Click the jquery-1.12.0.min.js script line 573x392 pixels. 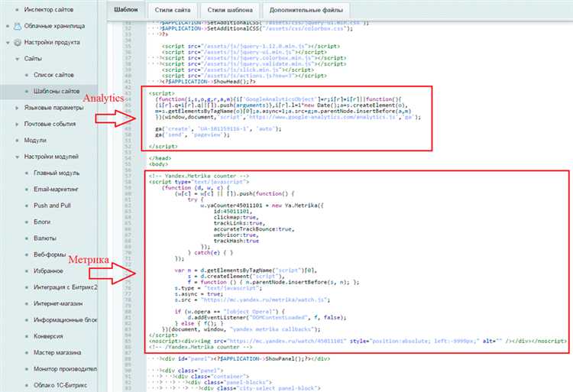[251, 46]
